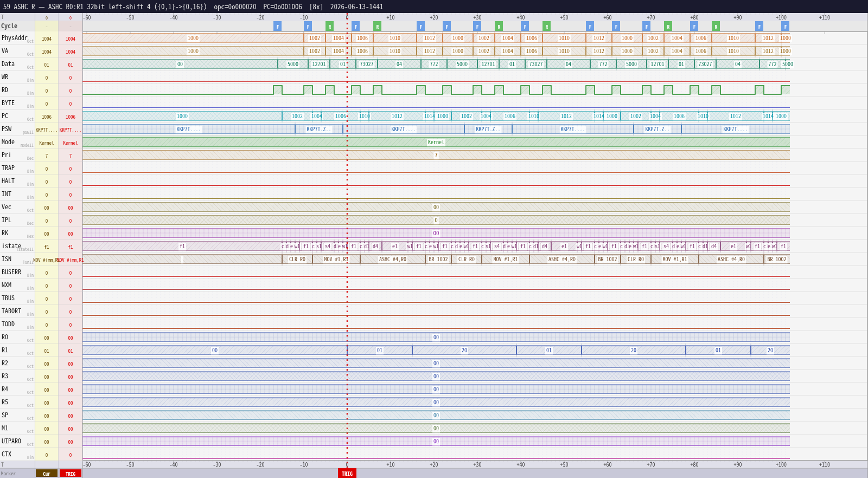This screenshot has width=868, height=478.
Task: Click the +110 tick on the bottom time ruler
Action: tap(825, 464)
